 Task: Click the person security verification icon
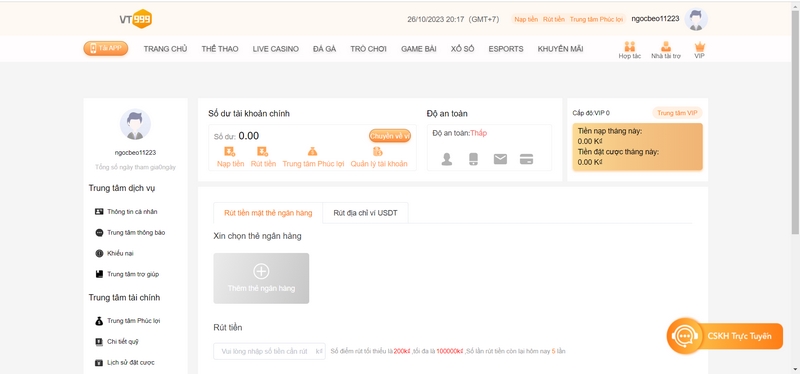pos(447,159)
